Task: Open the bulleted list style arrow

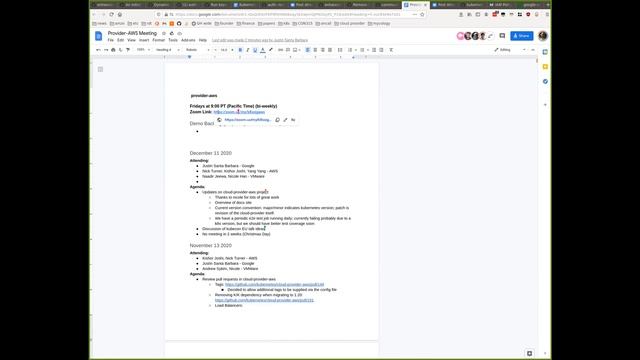Action: (x=368, y=50)
